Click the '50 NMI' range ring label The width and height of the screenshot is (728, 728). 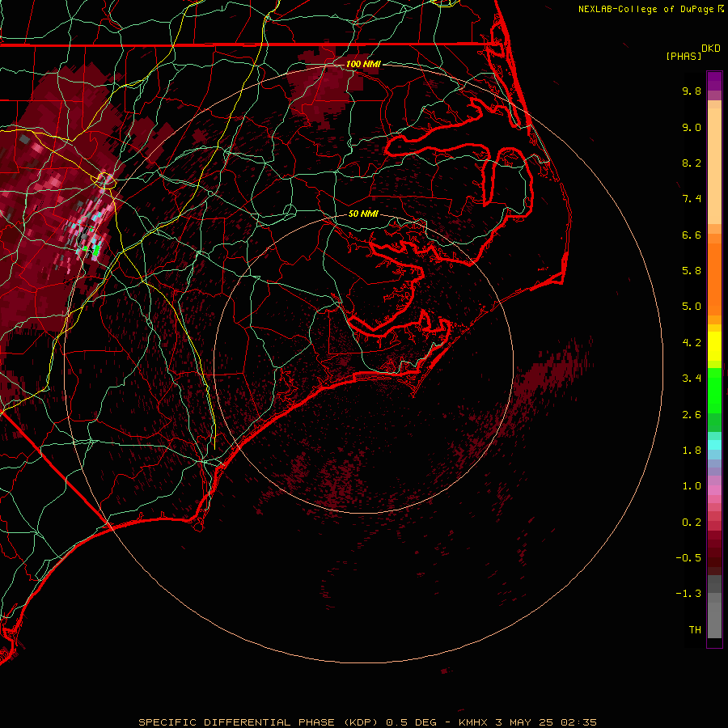coord(363,214)
